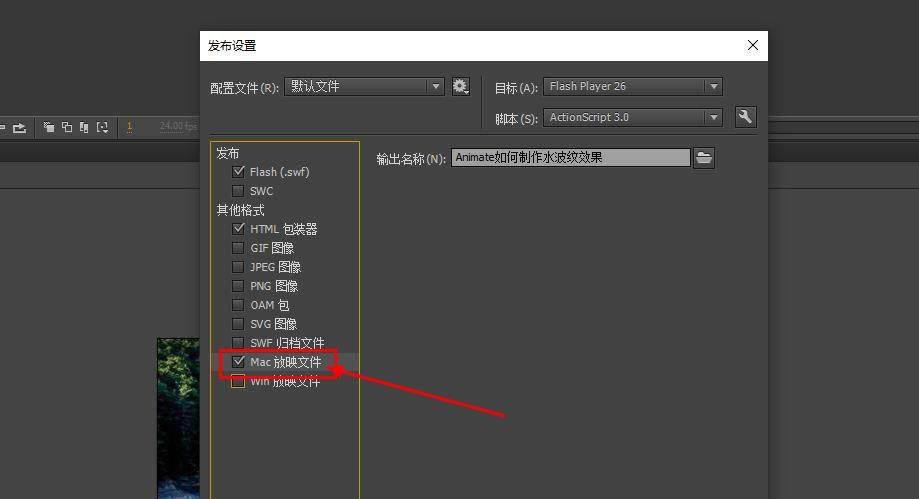
Task: Click the 输出名称 output name field
Action: click(570, 158)
